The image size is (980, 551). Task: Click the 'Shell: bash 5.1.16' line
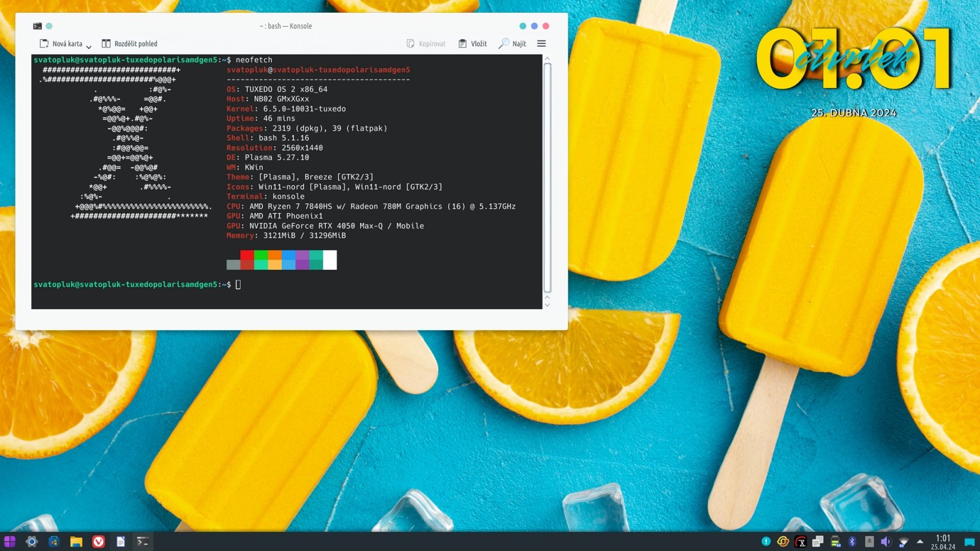(268, 138)
